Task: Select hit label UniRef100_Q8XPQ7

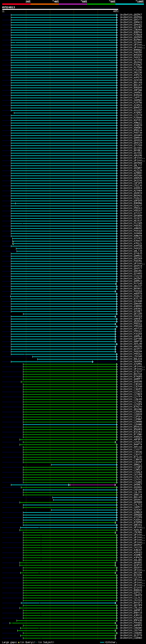Action: click(x=131, y=545)
